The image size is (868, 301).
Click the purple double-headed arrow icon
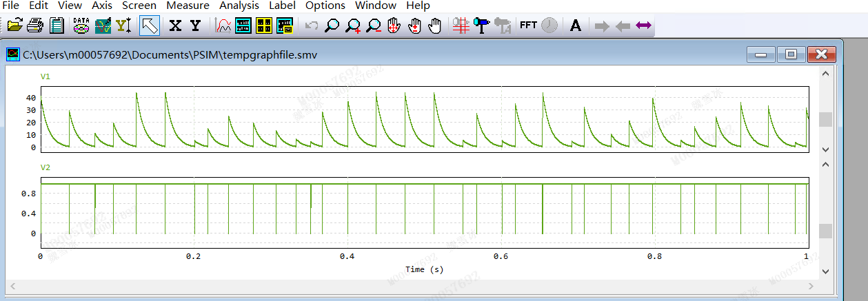click(643, 26)
